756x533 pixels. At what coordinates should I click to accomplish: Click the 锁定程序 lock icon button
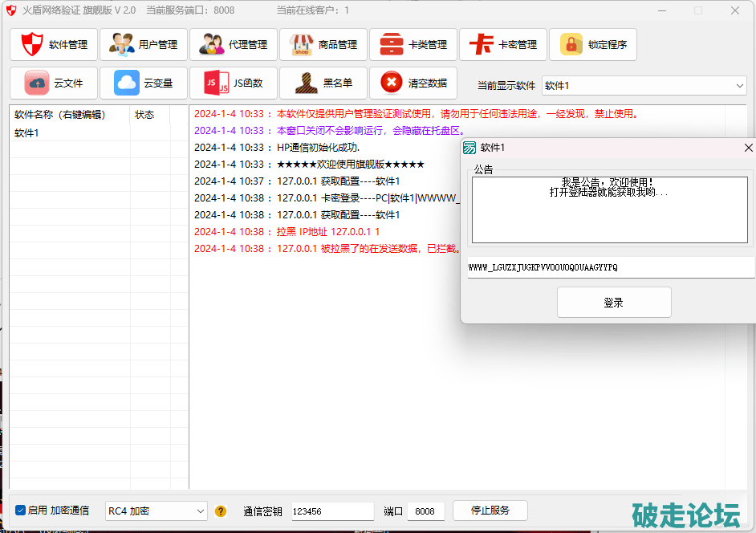[593, 45]
